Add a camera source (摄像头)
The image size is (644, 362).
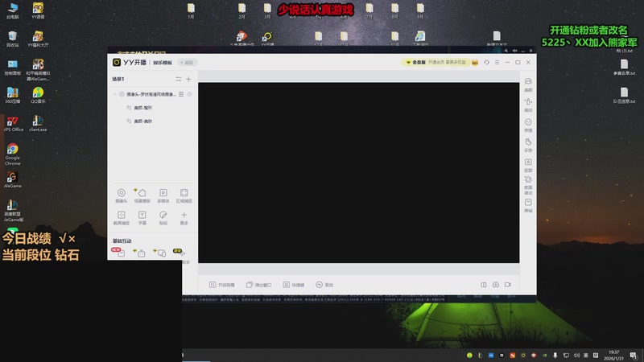coord(121,193)
